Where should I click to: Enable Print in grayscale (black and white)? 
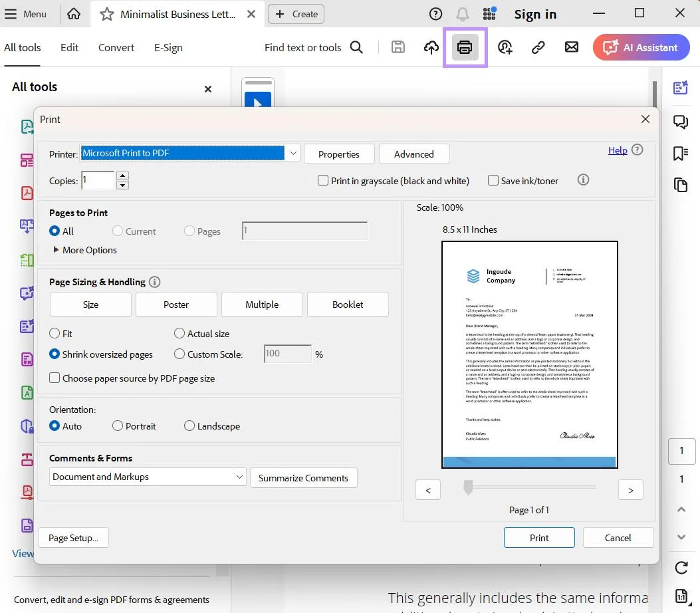[x=323, y=180]
